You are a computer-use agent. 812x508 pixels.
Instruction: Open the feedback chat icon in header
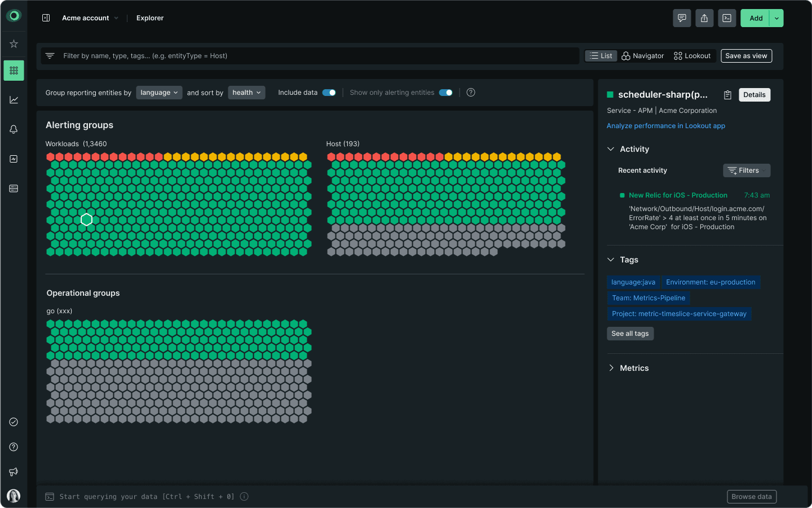tap(682, 18)
